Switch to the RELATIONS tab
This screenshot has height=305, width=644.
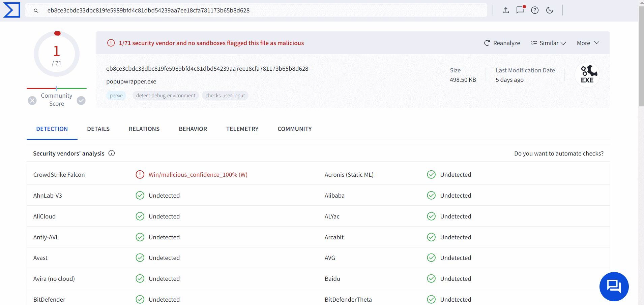144,129
